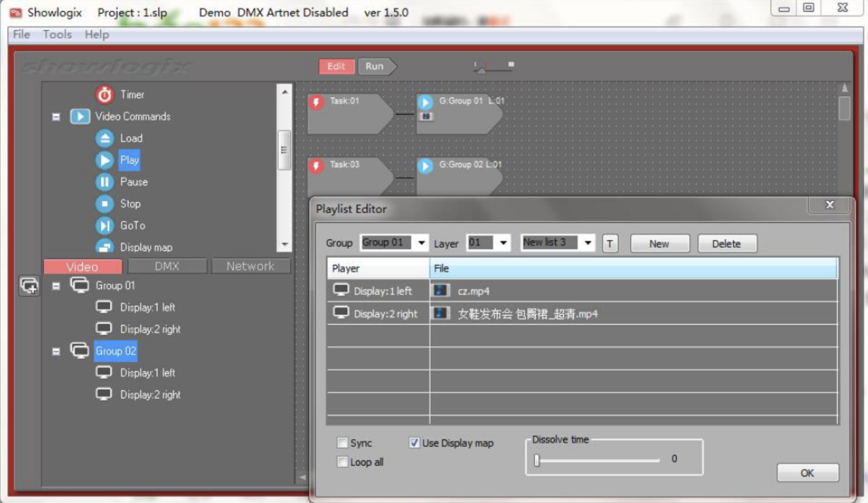Select the Load video command icon
The width and height of the screenshot is (868, 503).
coord(104,138)
